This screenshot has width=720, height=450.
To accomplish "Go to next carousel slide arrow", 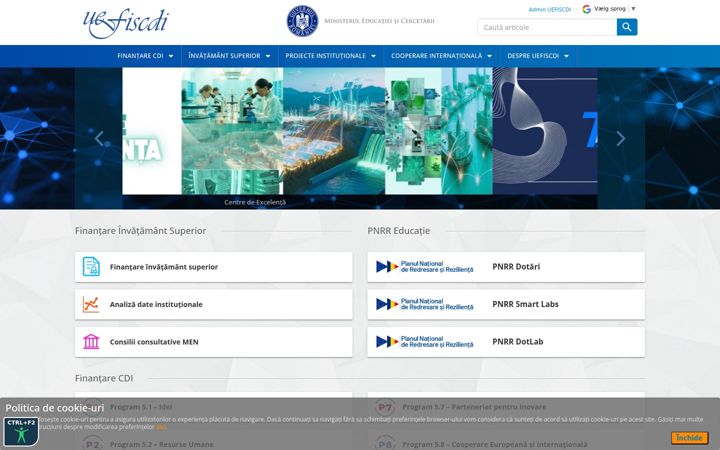I will (621, 138).
